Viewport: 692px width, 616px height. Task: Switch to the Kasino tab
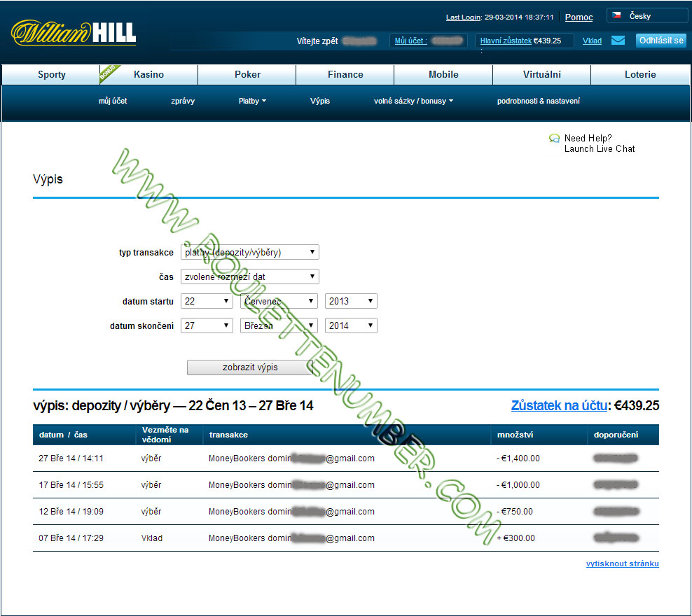148,74
